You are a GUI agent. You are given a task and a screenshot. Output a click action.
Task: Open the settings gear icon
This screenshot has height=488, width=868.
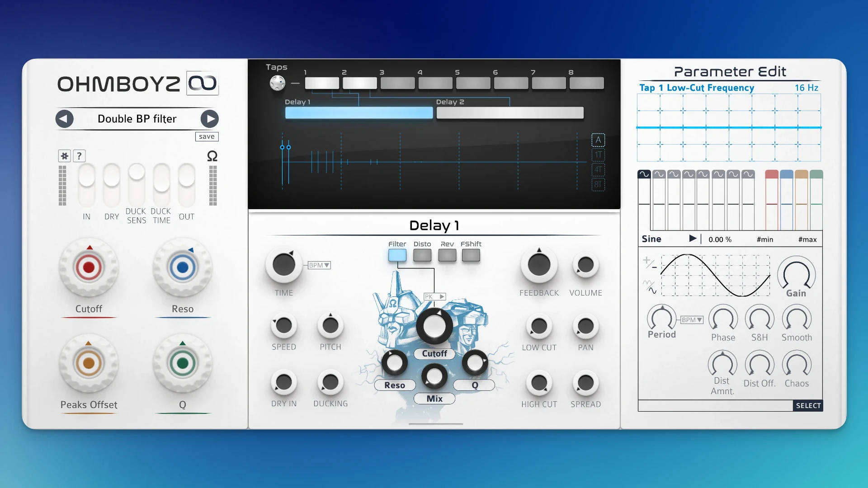click(x=65, y=156)
